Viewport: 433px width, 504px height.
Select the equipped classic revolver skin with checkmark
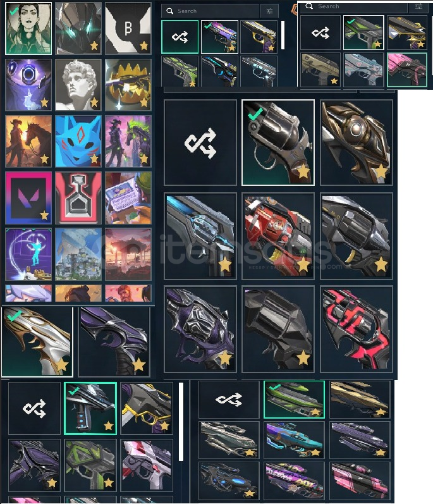point(278,143)
